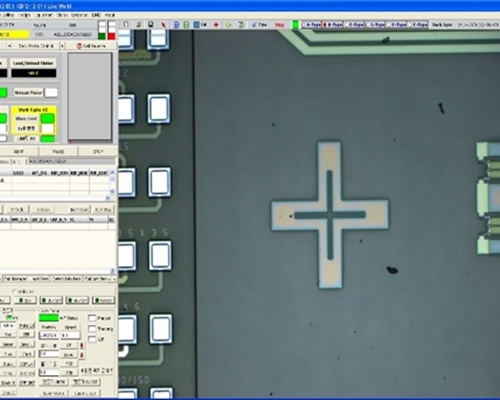
Task: Click the floppy disk Save toolbar icon
Action: pos(151,24)
